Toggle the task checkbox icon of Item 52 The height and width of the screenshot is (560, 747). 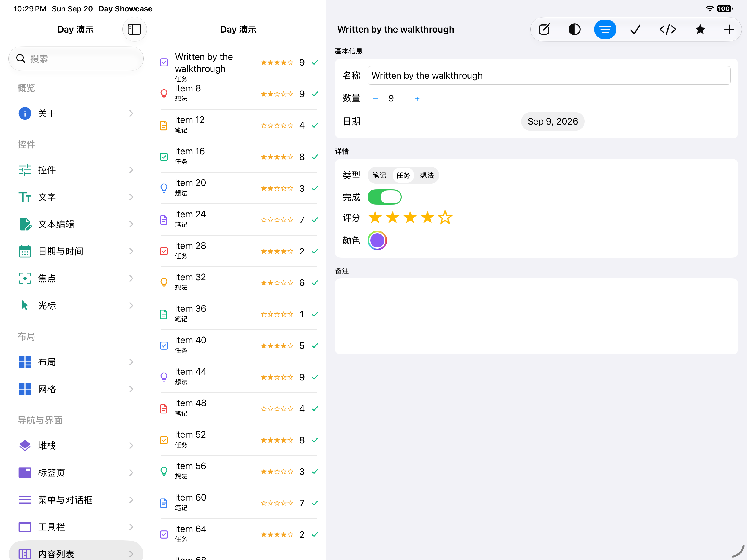[x=164, y=440]
